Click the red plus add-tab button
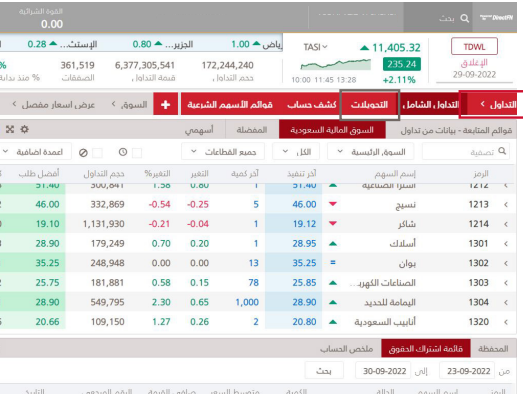The width and height of the screenshot is (523, 394). 165,105
